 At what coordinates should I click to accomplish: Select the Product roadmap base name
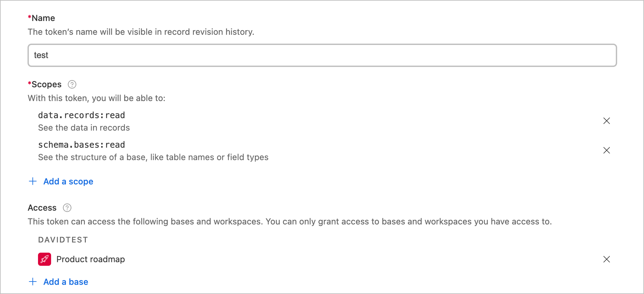(x=90, y=259)
